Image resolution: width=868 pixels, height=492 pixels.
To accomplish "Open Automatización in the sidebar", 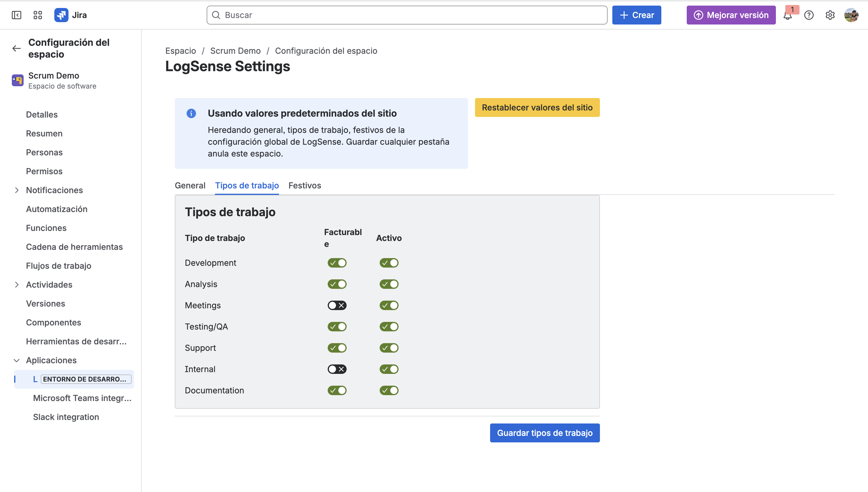I will (x=57, y=209).
